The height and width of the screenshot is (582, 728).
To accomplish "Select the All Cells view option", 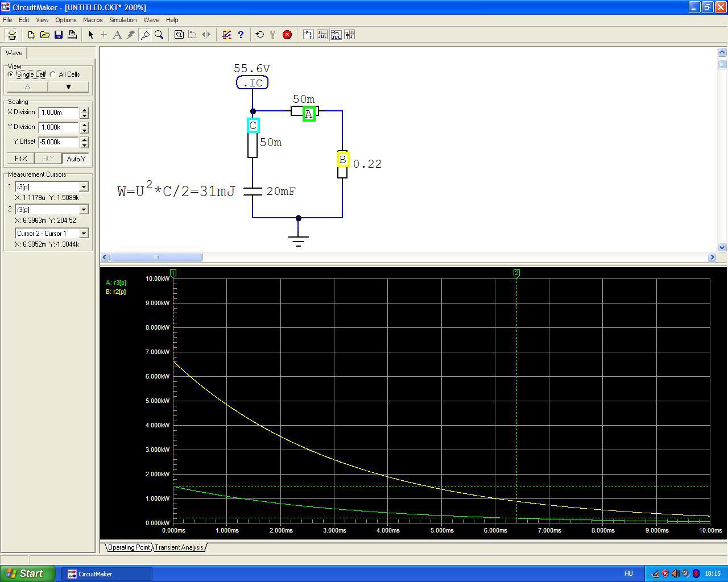I will (x=53, y=74).
